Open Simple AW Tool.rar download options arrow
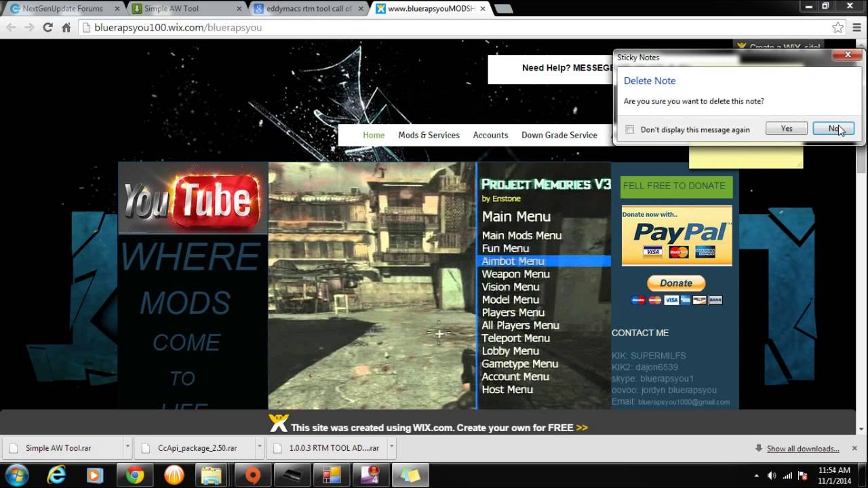The height and width of the screenshot is (488, 868). click(127, 448)
